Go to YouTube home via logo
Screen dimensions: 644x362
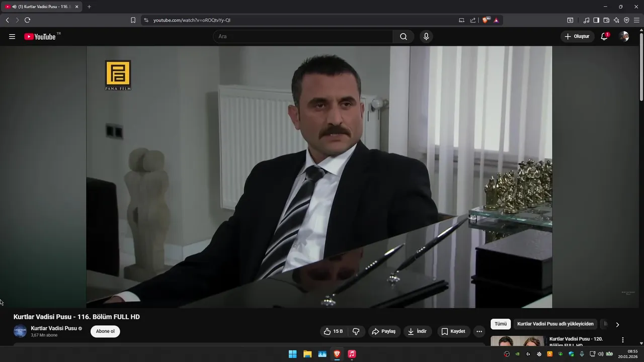[40, 37]
